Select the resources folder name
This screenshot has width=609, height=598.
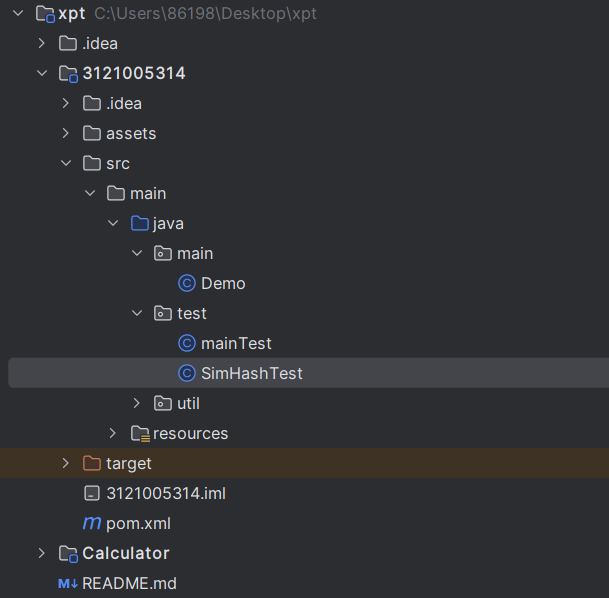click(x=190, y=433)
